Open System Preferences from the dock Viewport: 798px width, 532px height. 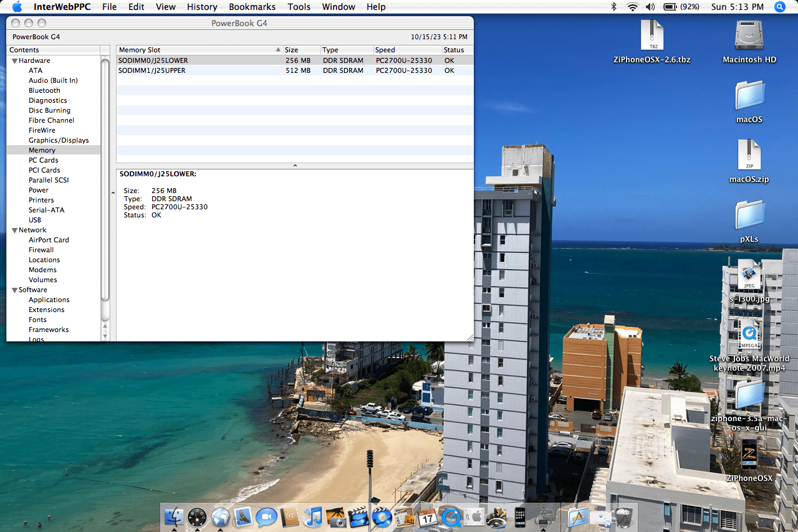pos(474,517)
